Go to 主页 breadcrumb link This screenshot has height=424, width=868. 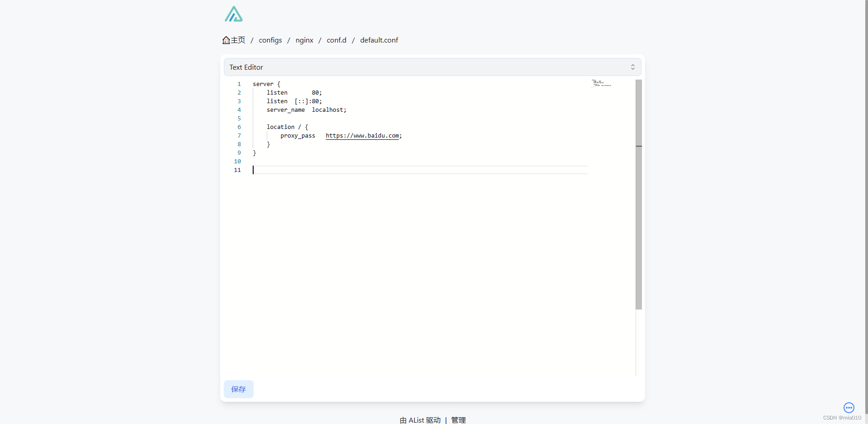coord(238,40)
